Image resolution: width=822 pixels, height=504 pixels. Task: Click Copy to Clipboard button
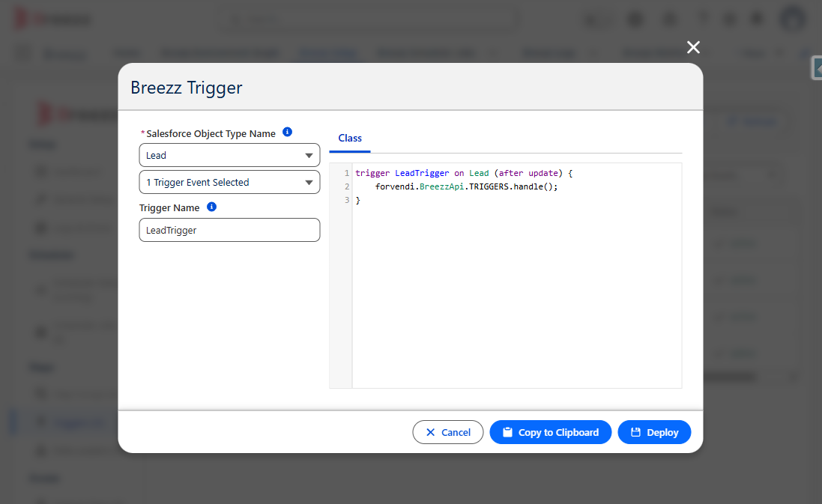pyautogui.click(x=551, y=432)
